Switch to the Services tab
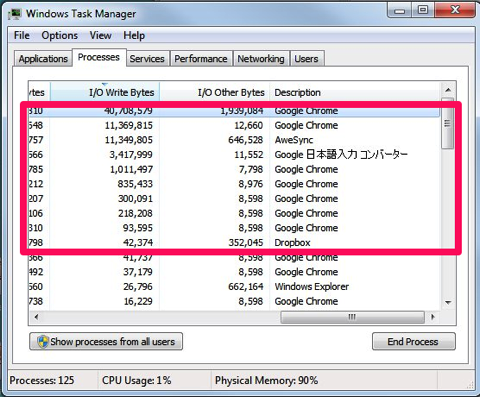The height and width of the screenshot is (397, 480). [x=147, y=59]
